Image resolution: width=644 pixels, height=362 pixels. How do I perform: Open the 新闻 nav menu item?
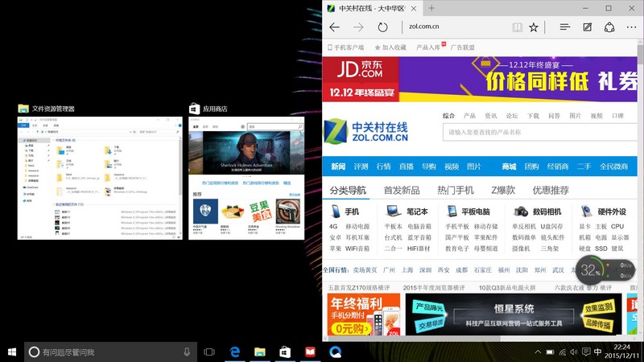tap(338, 167)
